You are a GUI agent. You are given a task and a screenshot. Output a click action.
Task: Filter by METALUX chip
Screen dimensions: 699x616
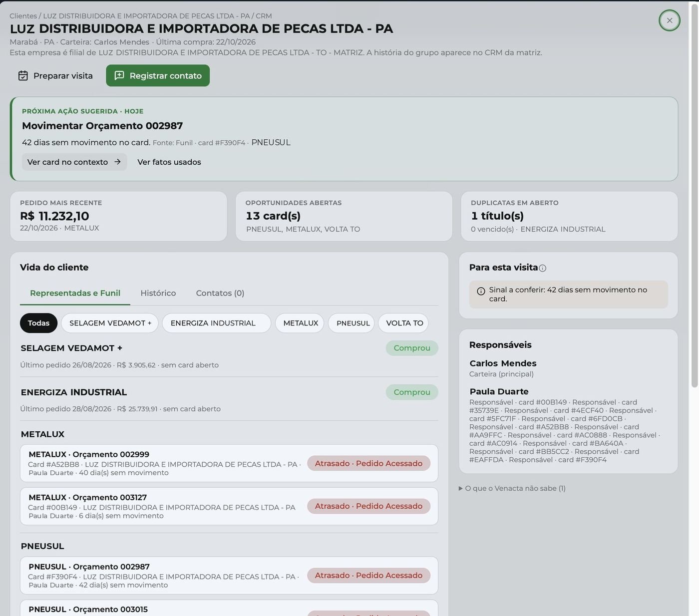tap(300, 323)
